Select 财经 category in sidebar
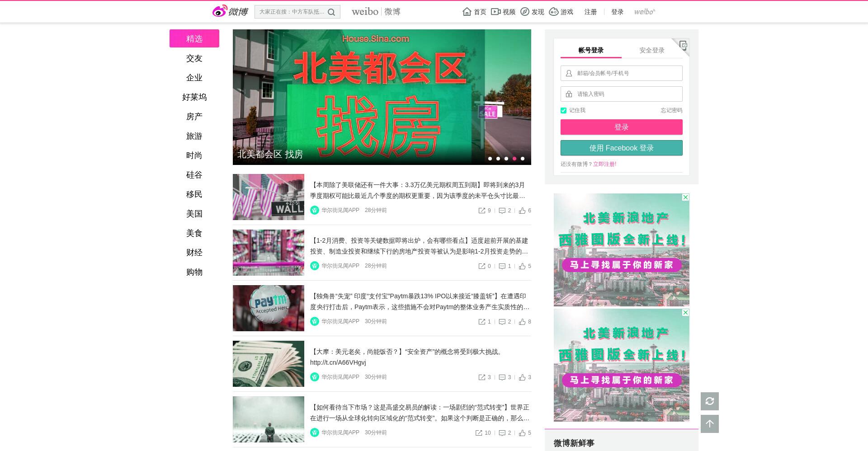Screen dimensions: 868x451 pos(194,253)
